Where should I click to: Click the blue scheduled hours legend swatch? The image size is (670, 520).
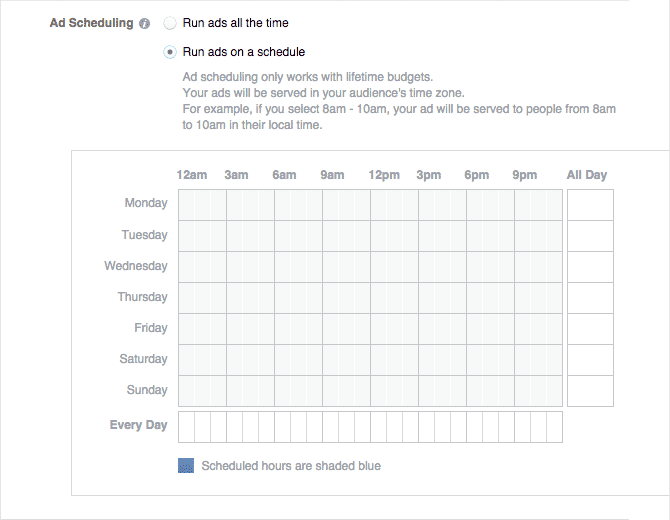[186, 466]
